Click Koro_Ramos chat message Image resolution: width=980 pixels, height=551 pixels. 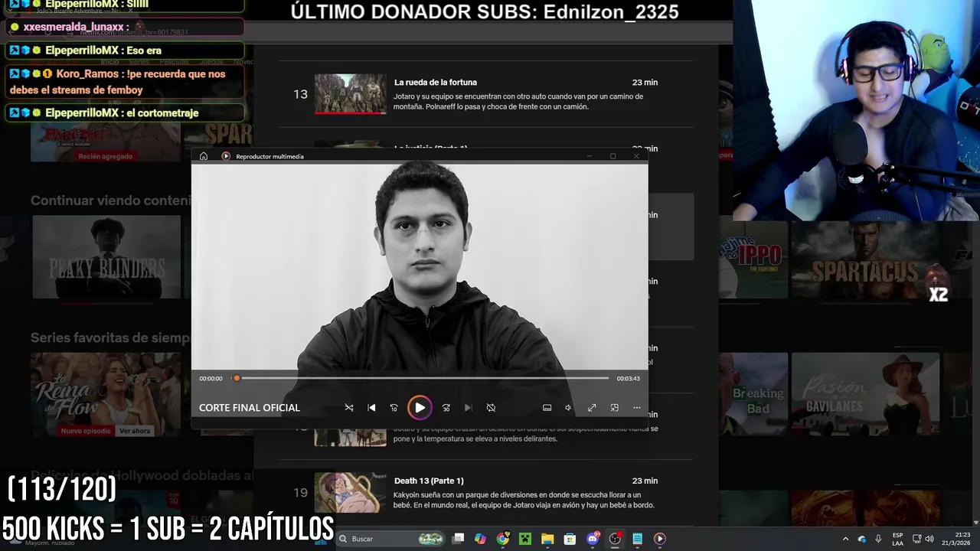[125, 82]
